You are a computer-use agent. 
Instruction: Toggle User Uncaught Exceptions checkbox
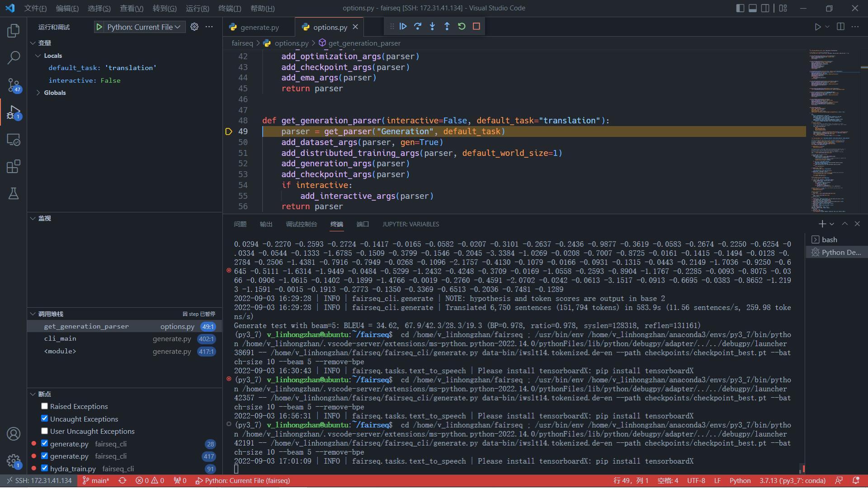(x=44, y=431)
